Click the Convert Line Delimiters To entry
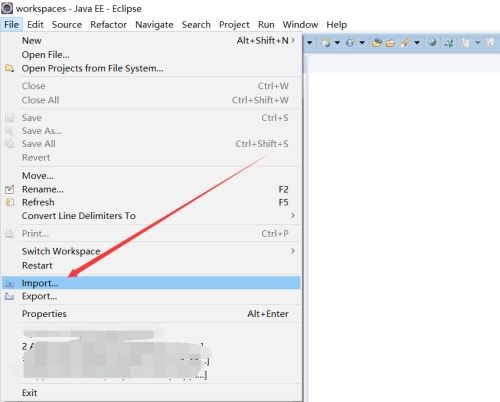This screenshot has width=500, height=402. coord(152,216)
